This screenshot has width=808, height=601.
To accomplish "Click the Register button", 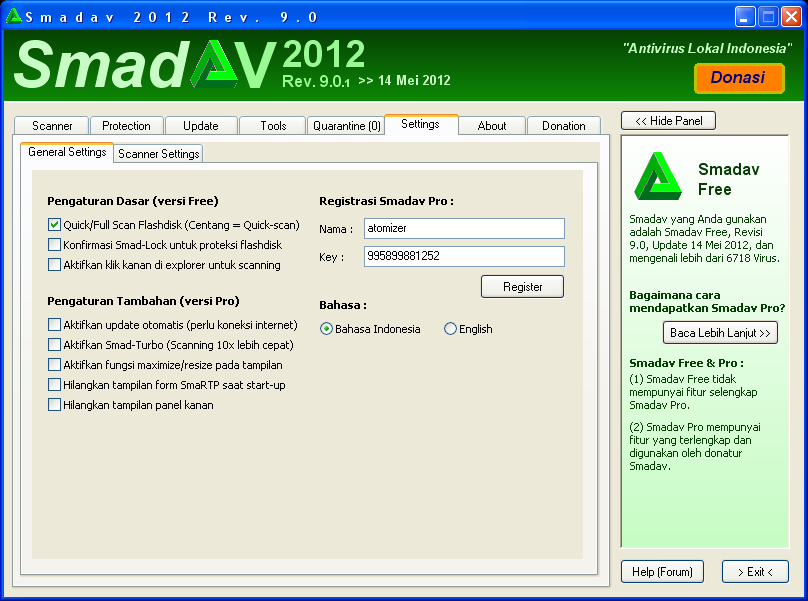I will (x=523, y=287).
